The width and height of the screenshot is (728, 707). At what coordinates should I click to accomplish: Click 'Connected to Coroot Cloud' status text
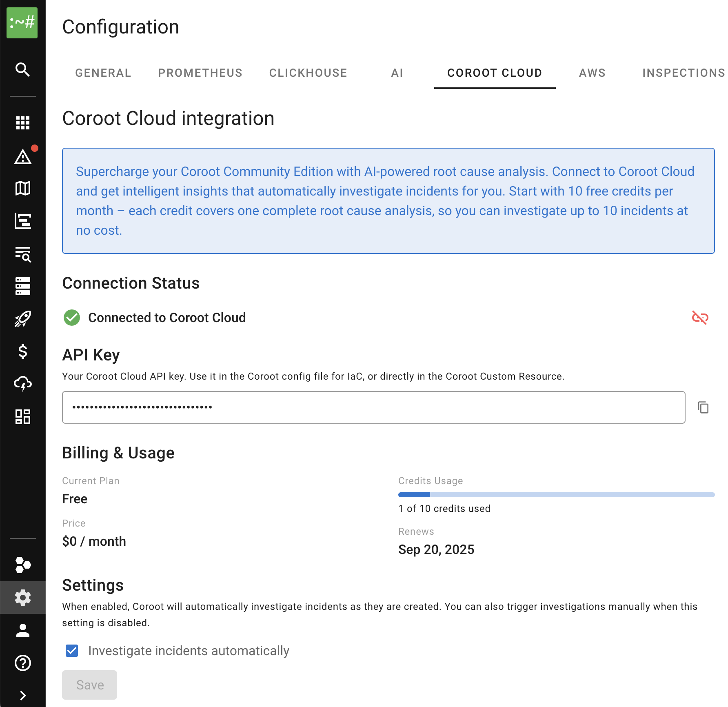[167, 318]
